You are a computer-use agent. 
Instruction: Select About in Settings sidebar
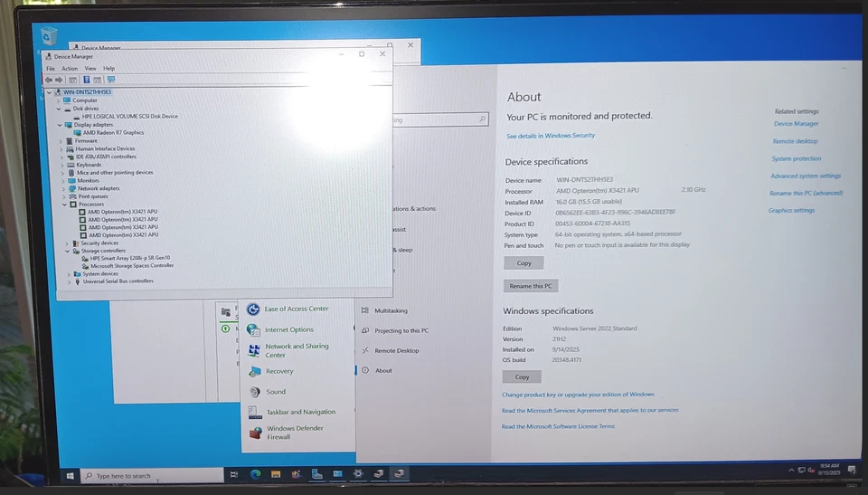377,371
